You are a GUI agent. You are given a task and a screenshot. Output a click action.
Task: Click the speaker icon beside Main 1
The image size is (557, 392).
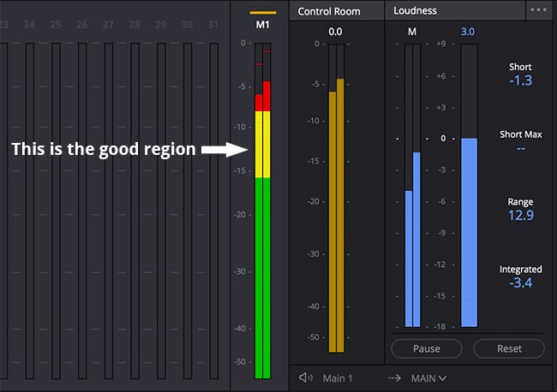tap(305, 377)
